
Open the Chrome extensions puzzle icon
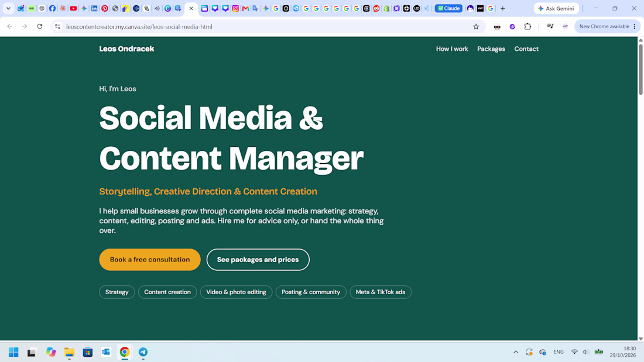(527, 27)
